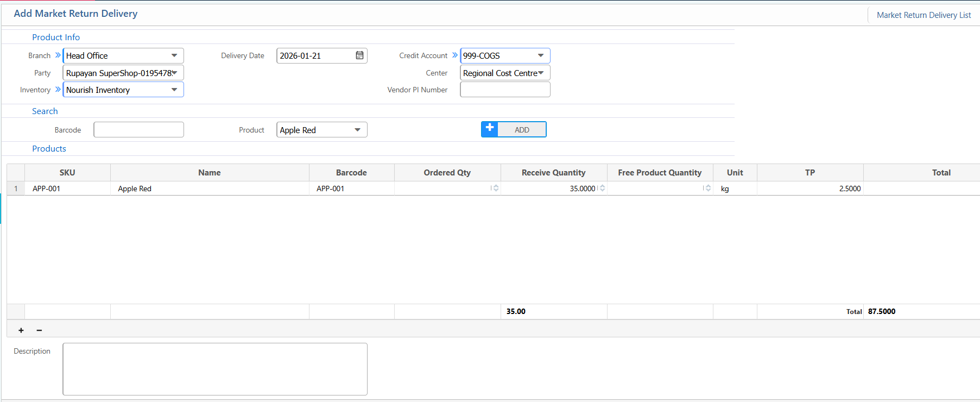Click the blue plus icon beside ADD

click(490, 128)
